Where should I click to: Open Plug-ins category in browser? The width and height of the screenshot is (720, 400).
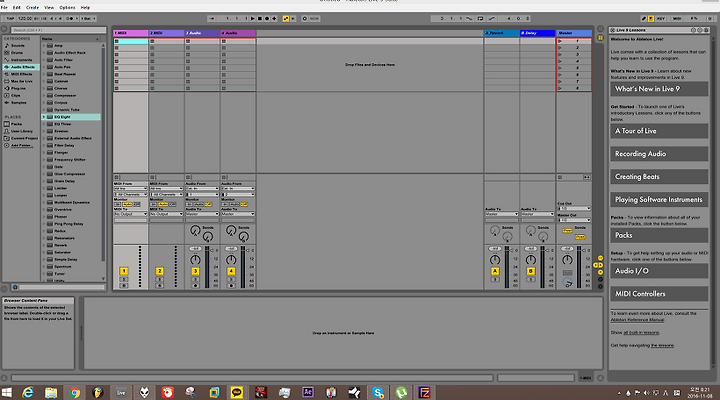pyautogui.click(x=18, y=88)
